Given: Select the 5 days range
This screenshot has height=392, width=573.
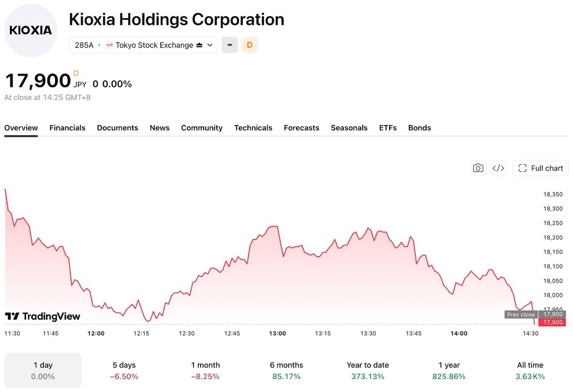Looking at the screenshot, I should [x=124, y=371].
